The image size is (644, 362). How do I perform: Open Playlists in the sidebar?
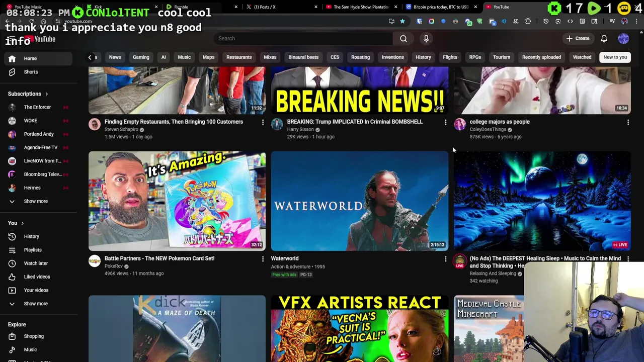pyautogui.click(x=39, y=250)
